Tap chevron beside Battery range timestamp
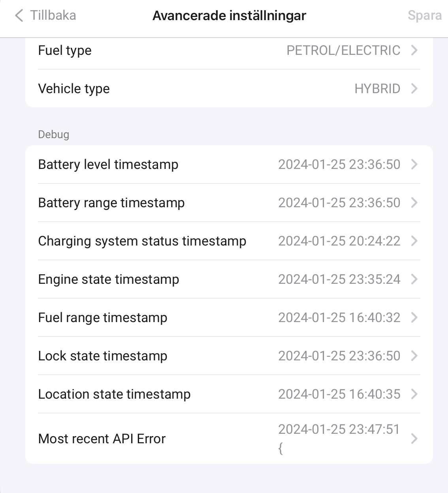Image resolution: width=448 pixels, height=493 pixels. click(414, 203)
